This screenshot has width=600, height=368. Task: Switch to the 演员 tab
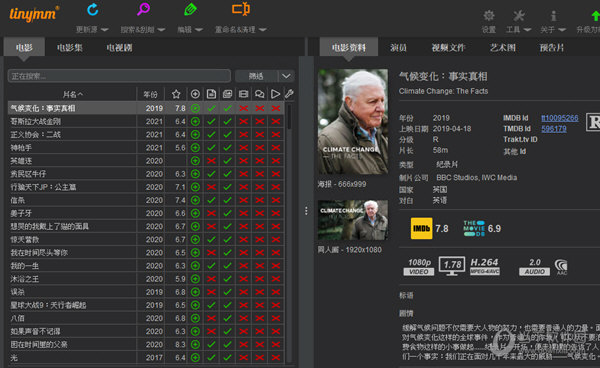coord(398,47)
